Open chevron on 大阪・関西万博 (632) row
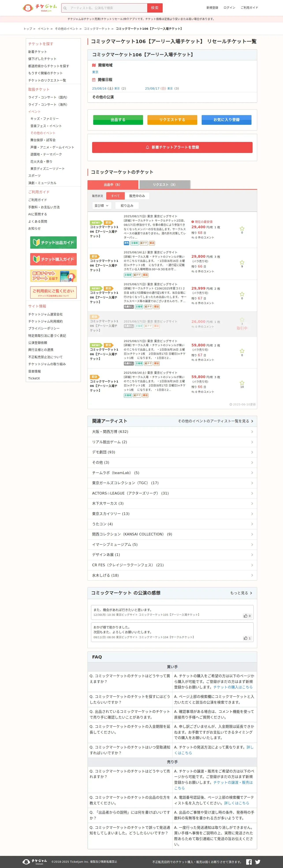Viewport: 283px width, 868px height. click(252, 432)
